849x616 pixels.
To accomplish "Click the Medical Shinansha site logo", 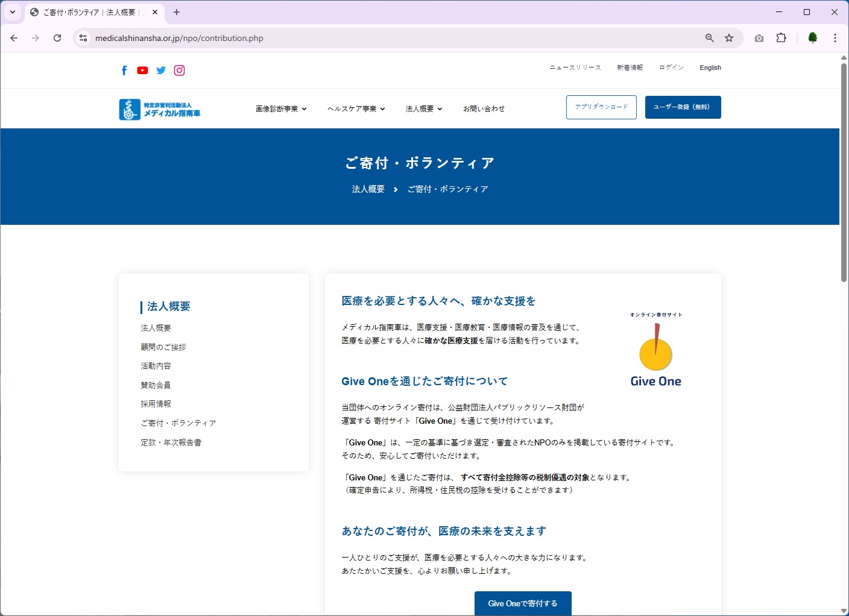I will click(160, 109).
